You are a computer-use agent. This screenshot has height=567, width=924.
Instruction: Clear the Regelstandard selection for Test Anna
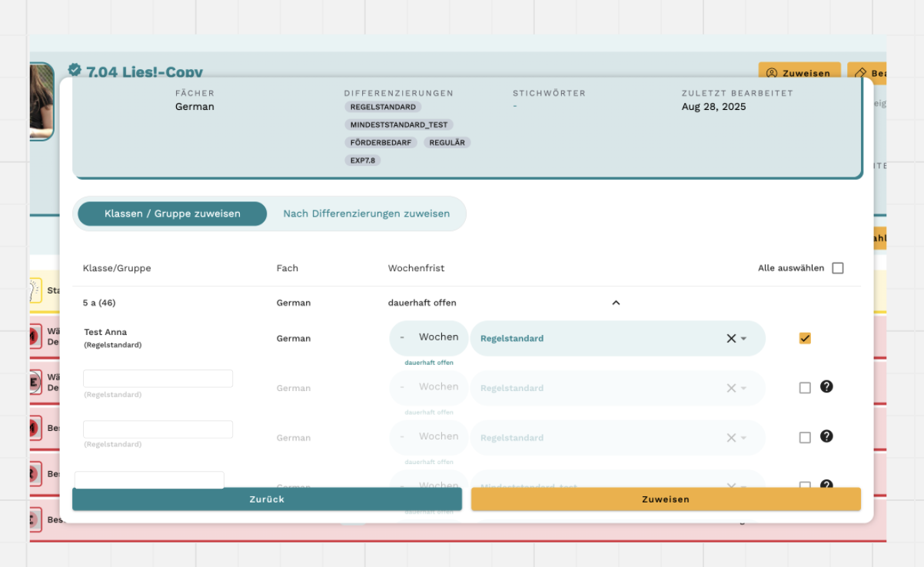coord(731,339)
